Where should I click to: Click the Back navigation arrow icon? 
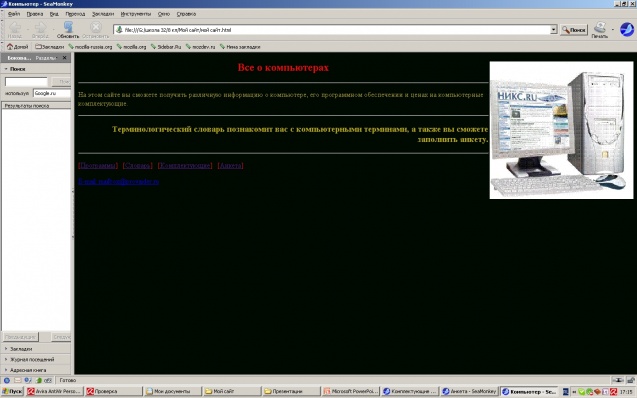tap(15, 28)
